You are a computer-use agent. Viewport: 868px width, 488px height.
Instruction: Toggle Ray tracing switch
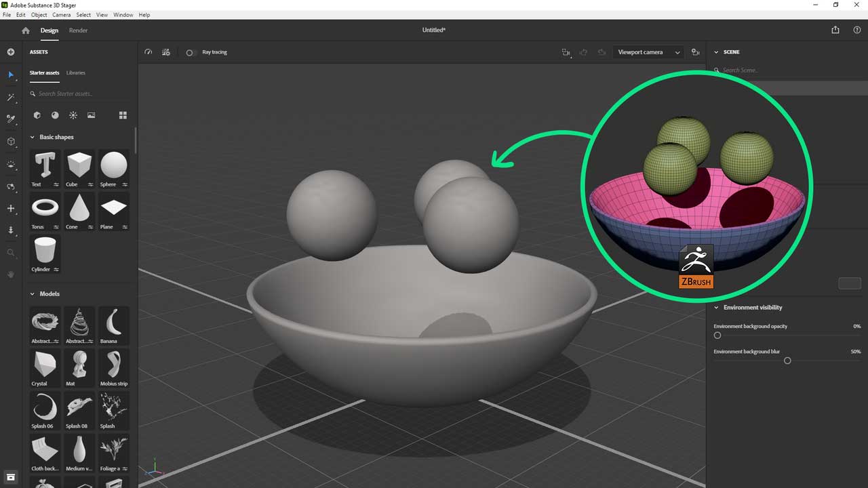tap(191, 52)
